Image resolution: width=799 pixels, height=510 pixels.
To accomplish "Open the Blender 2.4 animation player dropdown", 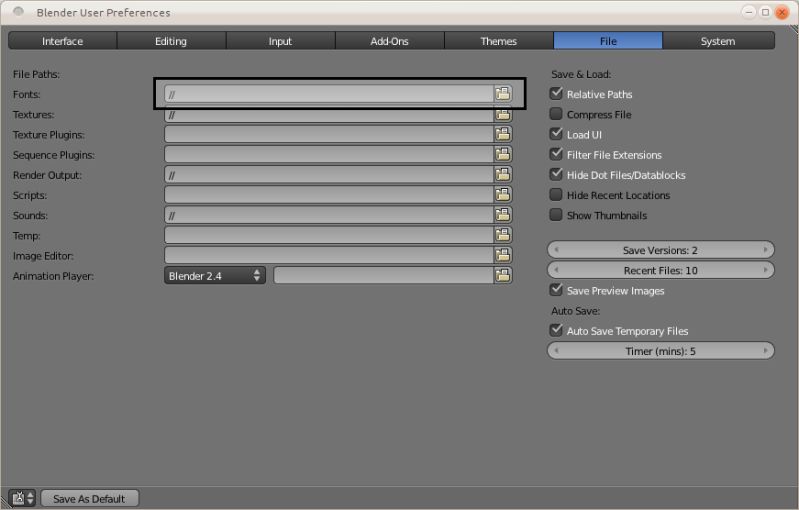I will pos(215,276).
